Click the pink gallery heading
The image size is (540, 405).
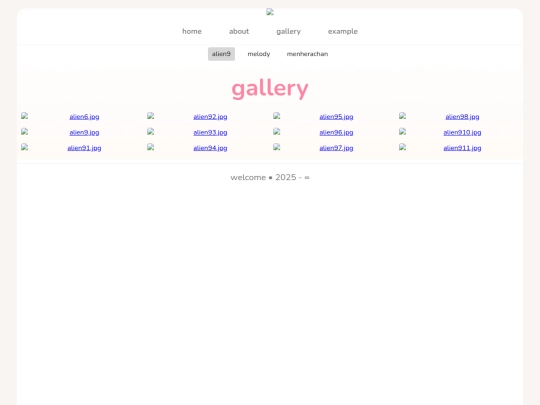pos(270,89)
